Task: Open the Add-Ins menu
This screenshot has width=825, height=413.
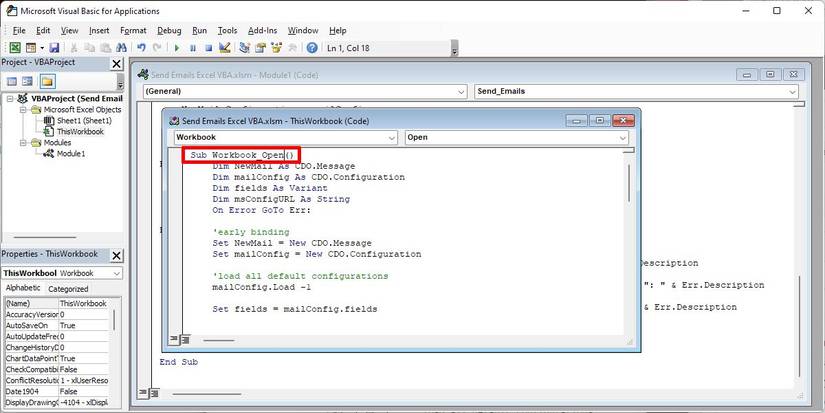Action: pyautogui.click(x=263, y=31)
